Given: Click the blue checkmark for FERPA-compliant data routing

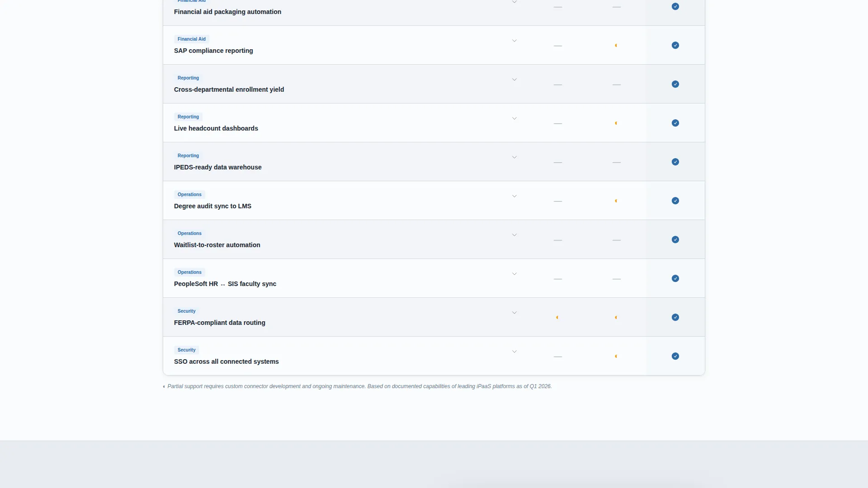Looking at the screenshot, I should 675,317.
